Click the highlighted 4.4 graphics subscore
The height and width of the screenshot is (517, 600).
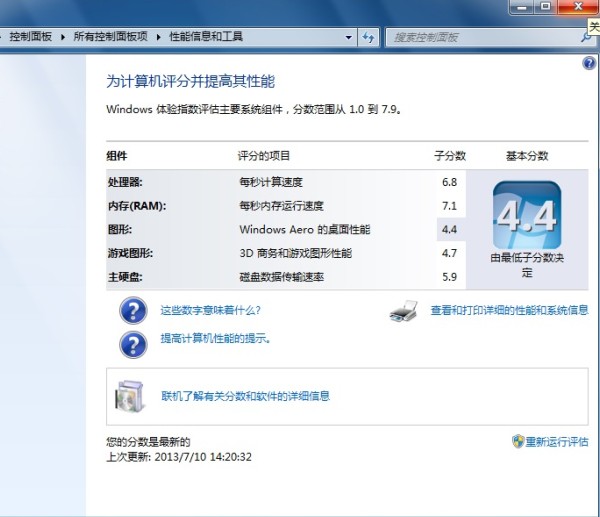coord(449,230)
